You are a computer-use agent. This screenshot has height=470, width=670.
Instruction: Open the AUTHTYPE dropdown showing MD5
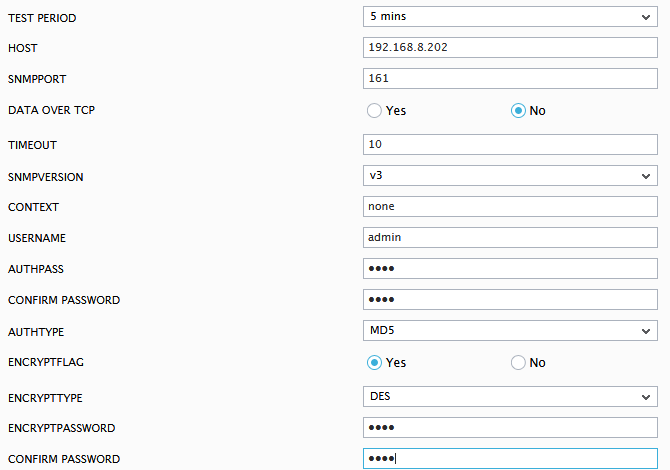tap(510, 331)
